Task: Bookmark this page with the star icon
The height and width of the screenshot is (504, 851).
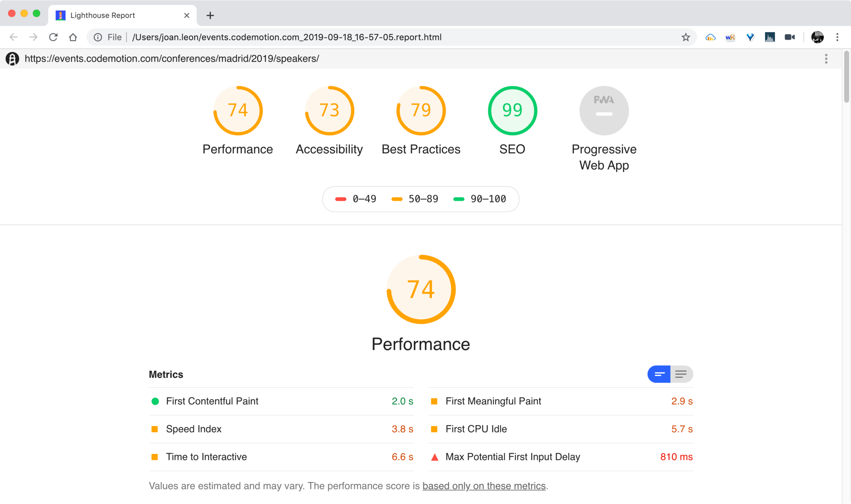Action: pyautogui.click(x=686, y=37)
